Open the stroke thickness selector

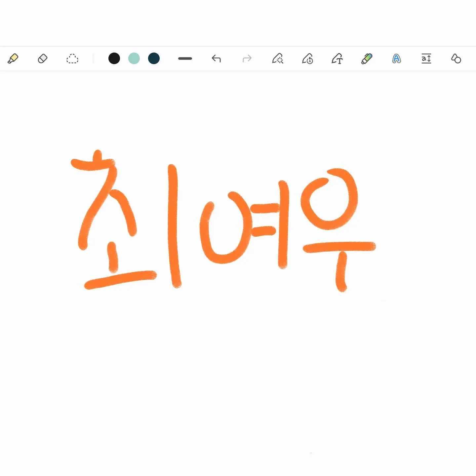[x=185, y=59]
